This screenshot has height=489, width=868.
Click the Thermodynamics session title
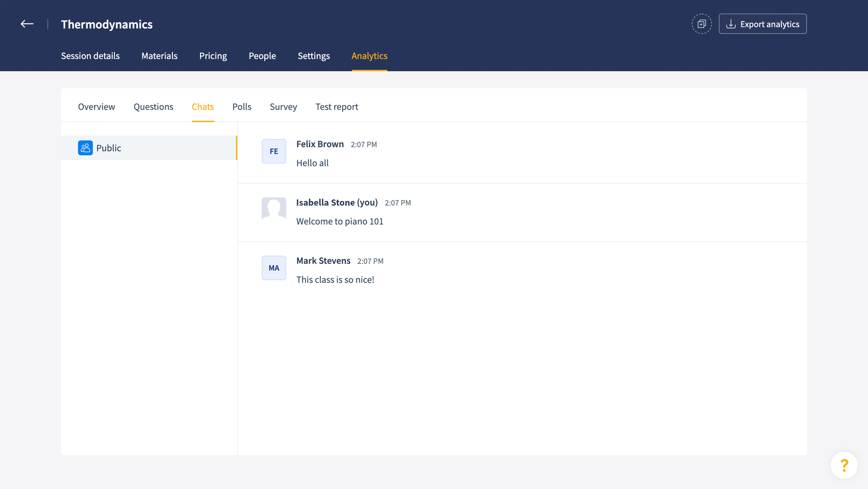click(107, 24)
